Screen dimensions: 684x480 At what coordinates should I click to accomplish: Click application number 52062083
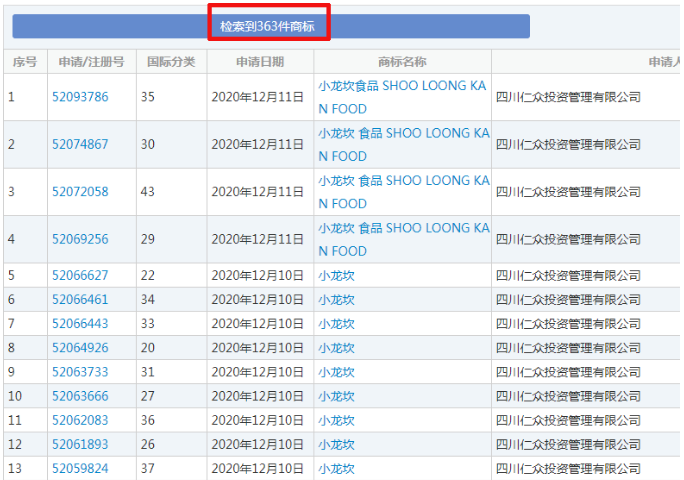pyautogui.click(x=80, y=420)
